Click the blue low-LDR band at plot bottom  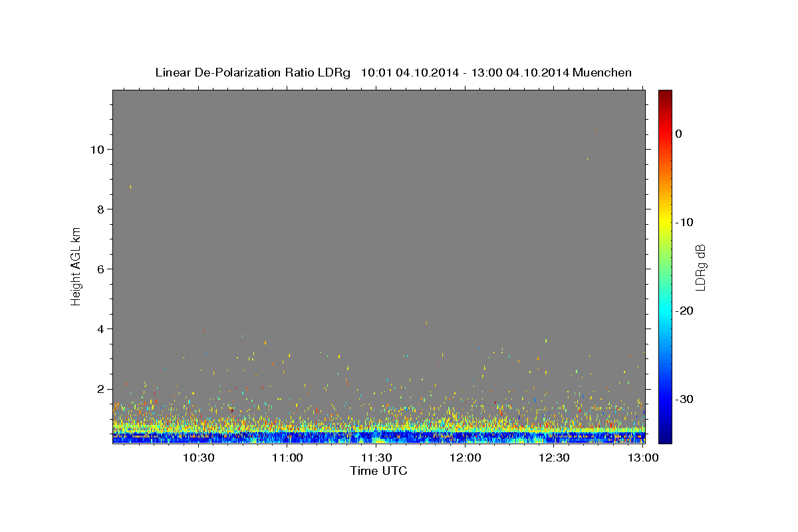tap(378, 437)
